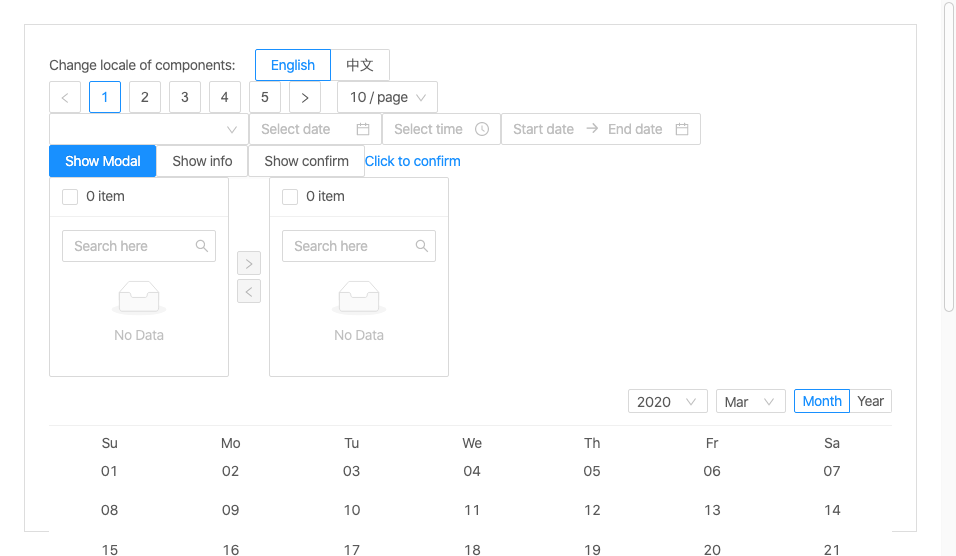Open the 10 / page size dropdown
This screenshot has height=556, width=956.
point(387,98)
